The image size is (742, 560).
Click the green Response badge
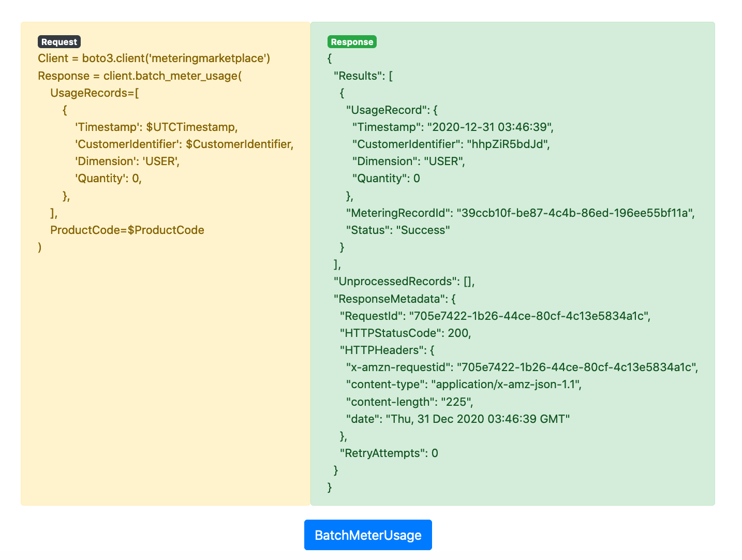352,42
